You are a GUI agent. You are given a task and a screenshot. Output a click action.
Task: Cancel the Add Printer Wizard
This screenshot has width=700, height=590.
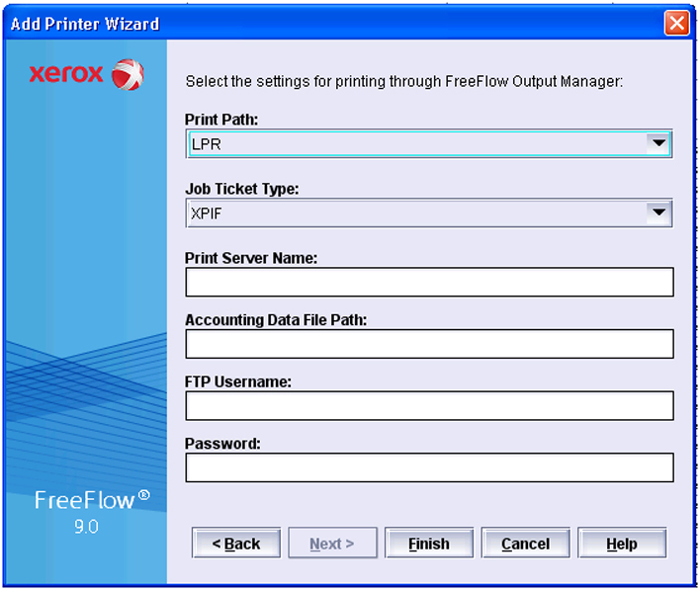pyautogui.click(x=525, y=544)
